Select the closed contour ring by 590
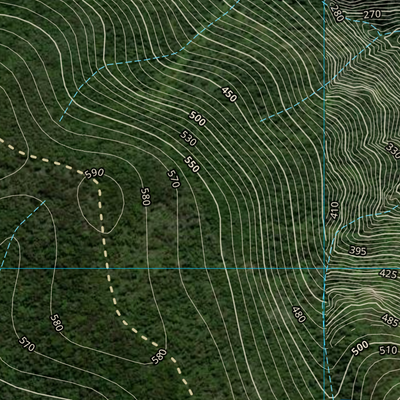The height and width of the screenshot is (400, 400). (x=100, y=203)
